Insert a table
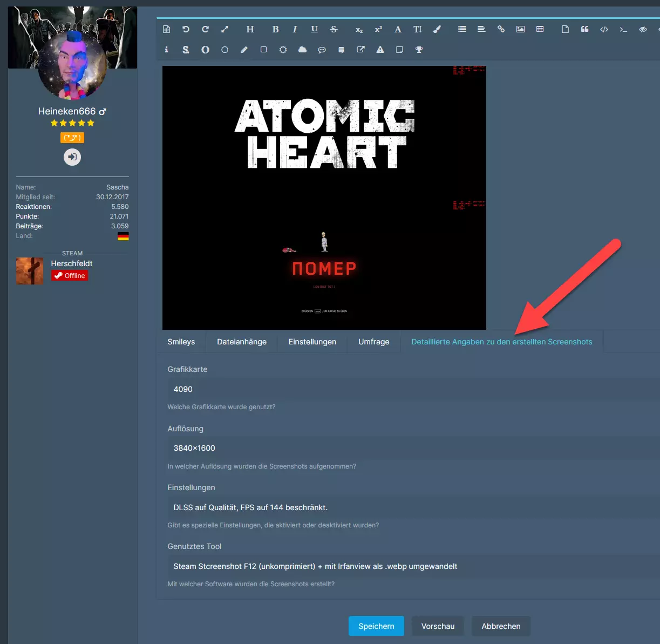 [x=540, y=29]
